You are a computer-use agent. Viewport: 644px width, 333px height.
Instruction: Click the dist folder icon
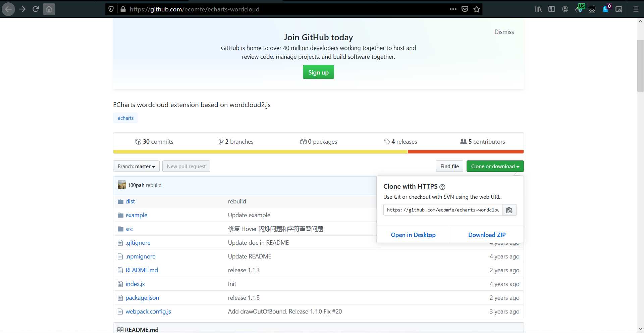click(120, 201)
